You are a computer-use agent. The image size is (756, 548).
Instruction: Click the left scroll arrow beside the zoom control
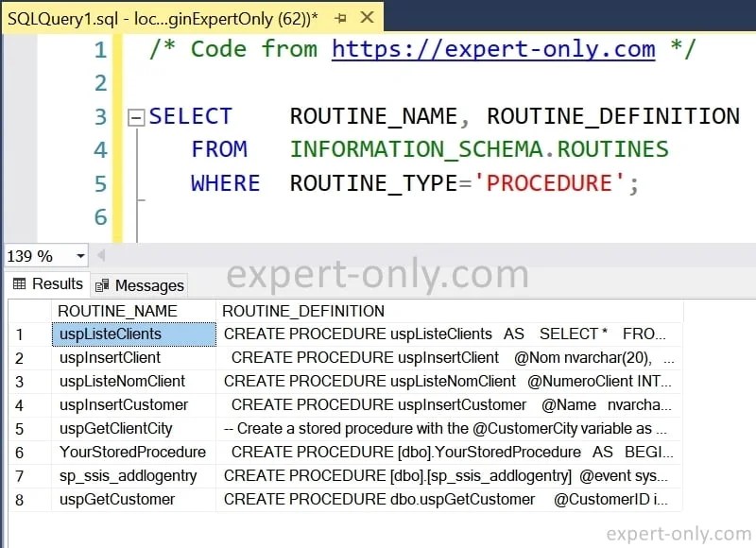click(x=100, y=256)
